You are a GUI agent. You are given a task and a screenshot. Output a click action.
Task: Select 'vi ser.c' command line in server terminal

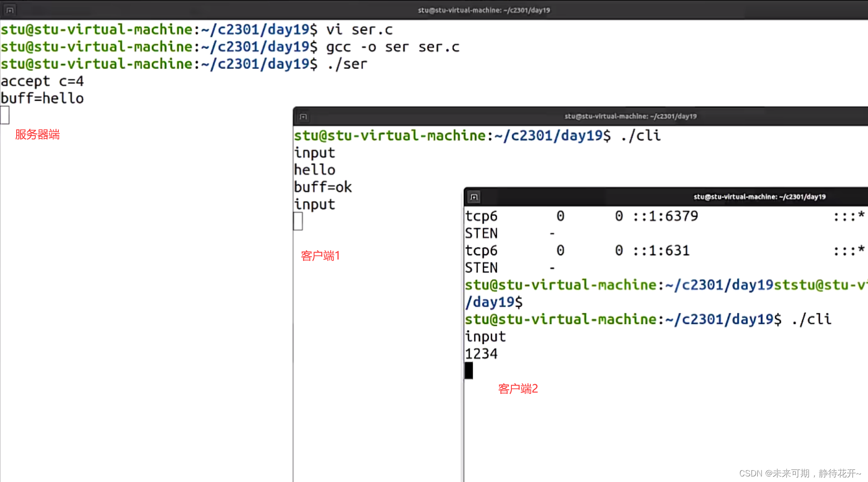tap(197, 29)
